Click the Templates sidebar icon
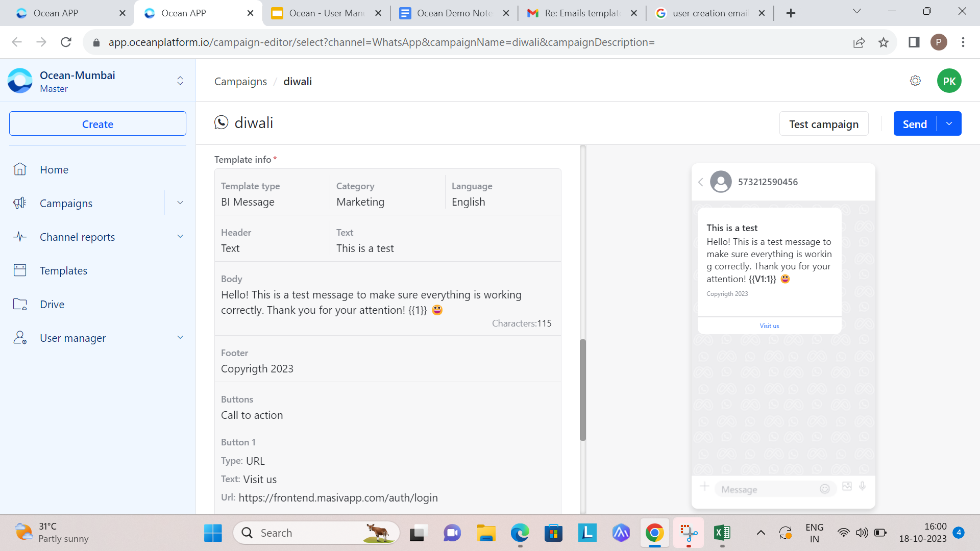The image size is (980, 551). (x=20, y=270)
